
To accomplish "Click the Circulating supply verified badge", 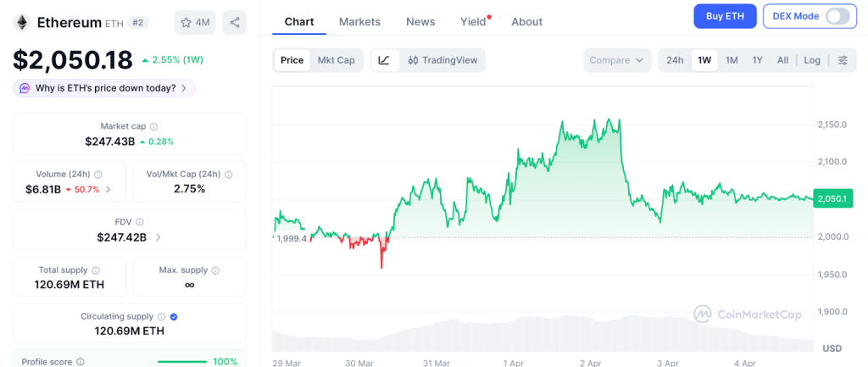I will 174,316.
